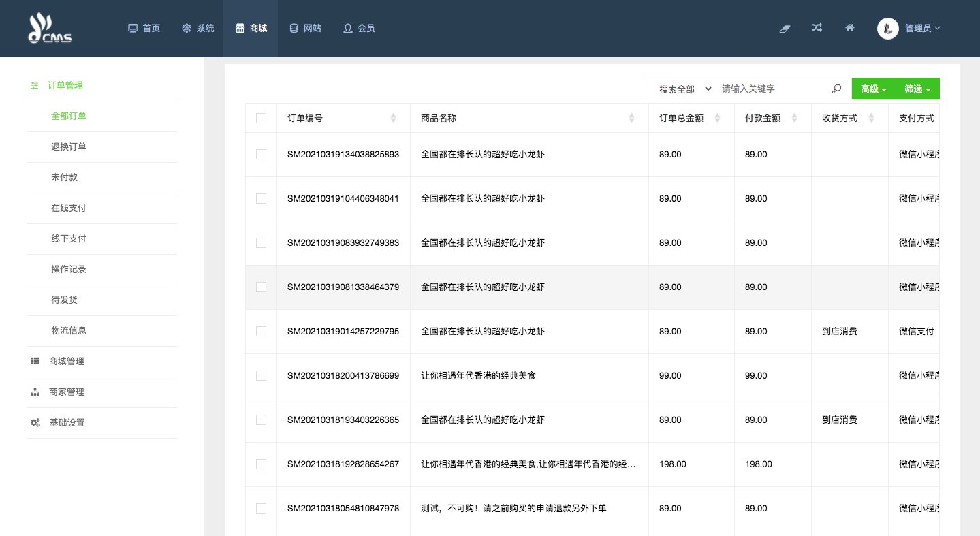Sort by 订单总金额 column arrows
The height and width of the screenshot is (536, 980).
click(x=717, y=118)
